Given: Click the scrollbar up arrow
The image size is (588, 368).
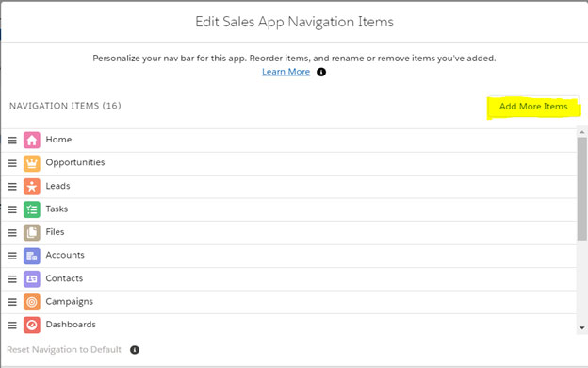Looking at the screenshot, I should pyautogui.click(x=582, y=132).
